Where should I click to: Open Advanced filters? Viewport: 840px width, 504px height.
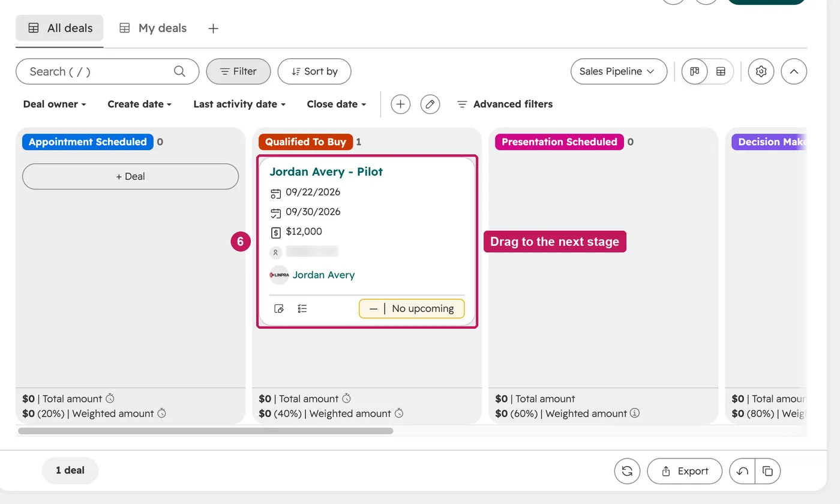point(505,104)
